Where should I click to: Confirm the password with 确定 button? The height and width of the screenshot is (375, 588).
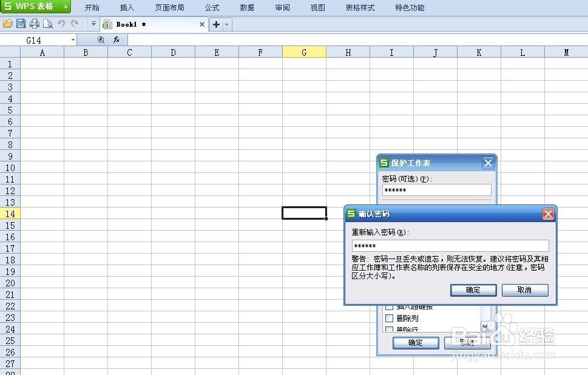click(x=473, y=290)
